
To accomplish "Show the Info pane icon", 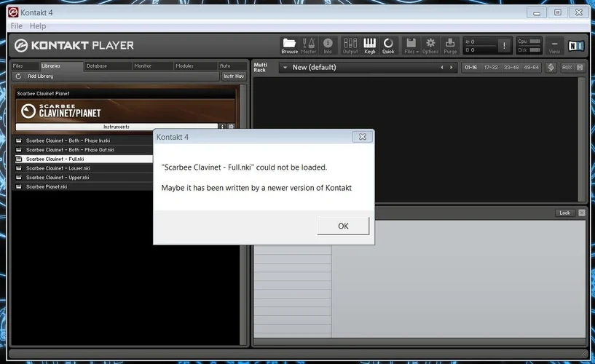I will pyautogui.click(x=328, y=45).
